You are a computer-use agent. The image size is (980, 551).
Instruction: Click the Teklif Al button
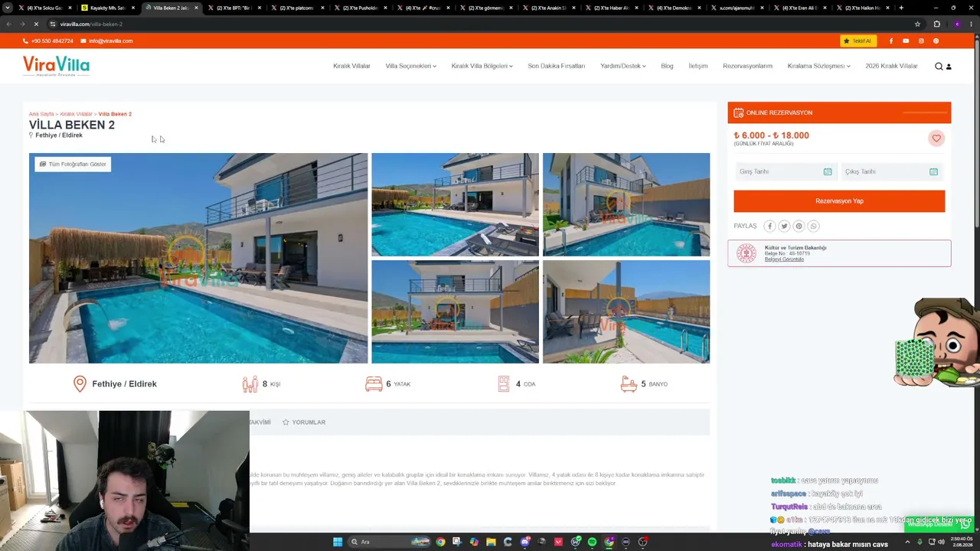857,41
